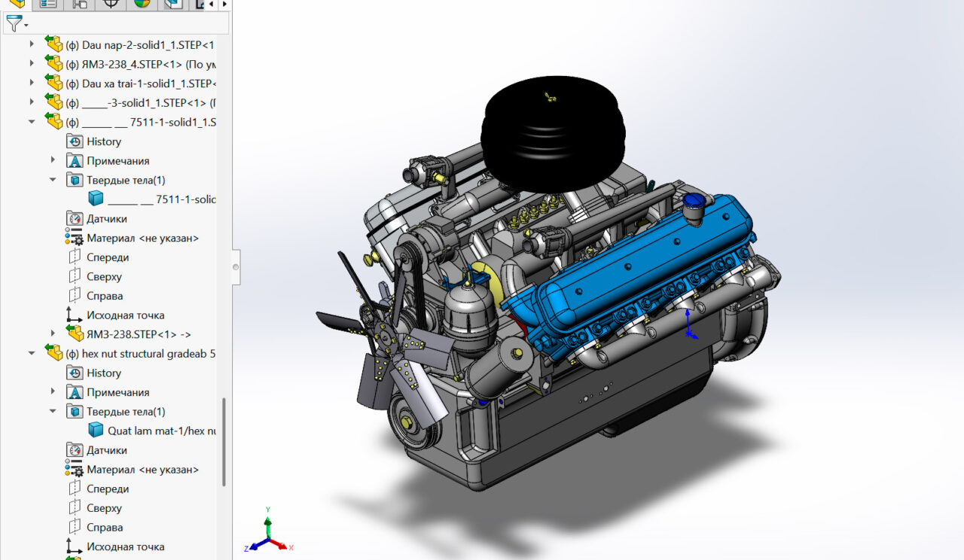Open the DimXpertManager crosshair tab
Viewport: 964px width, 560px height.
111,4
